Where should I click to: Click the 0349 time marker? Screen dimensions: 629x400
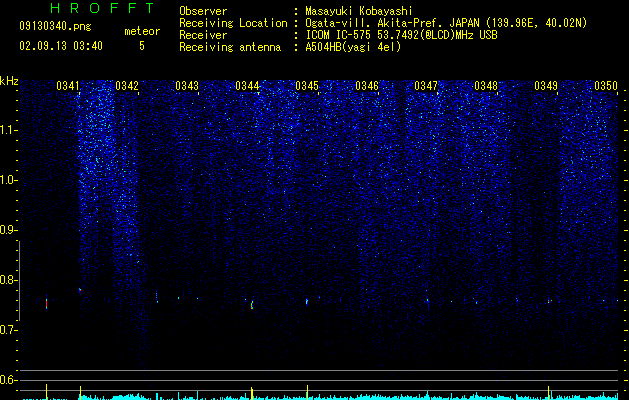coord(546,86)
